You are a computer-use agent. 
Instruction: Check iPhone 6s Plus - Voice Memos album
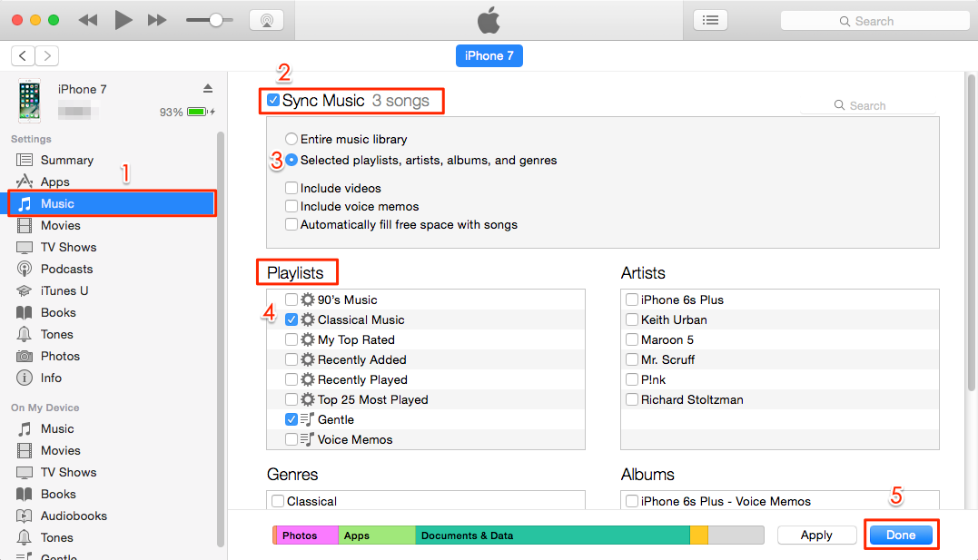pyautogui.click(x=632, y=501)
